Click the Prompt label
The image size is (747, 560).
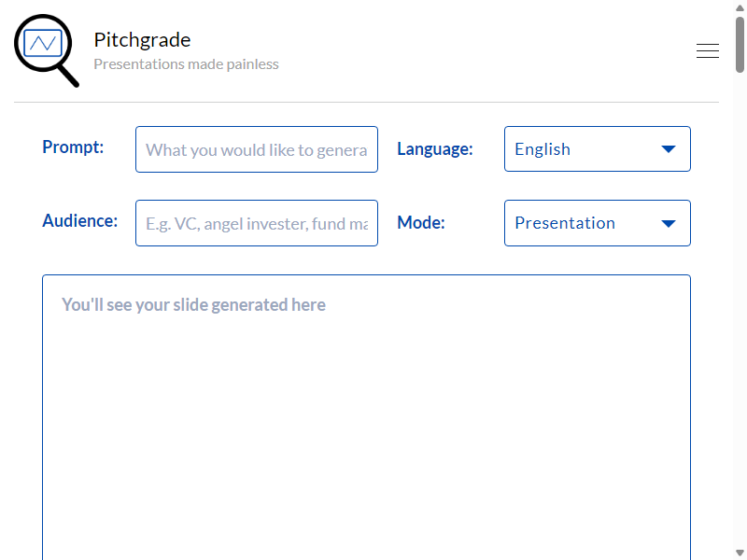coord(73,147)
